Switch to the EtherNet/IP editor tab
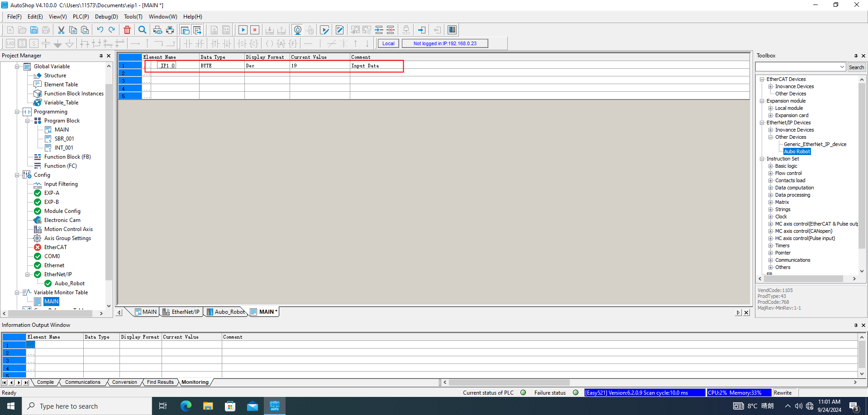Screen dimensions: 868x415 tap(181, 312)
